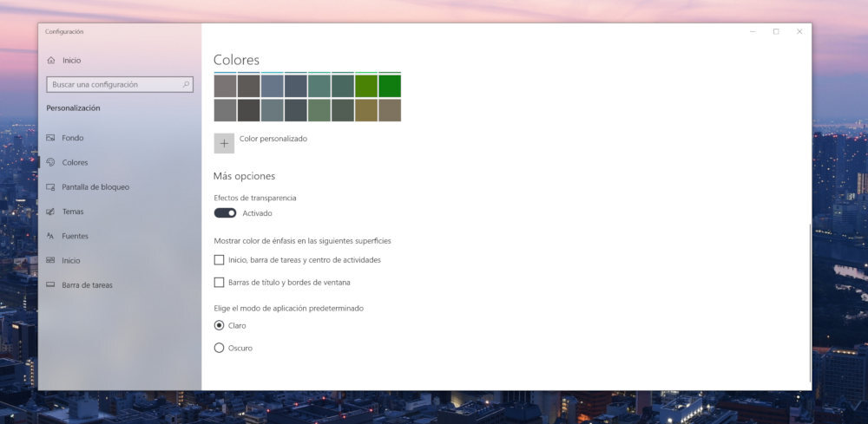This screenshot has width=868, height=424.
Task: Click the Barra de tareas icon
Action: 50,284
